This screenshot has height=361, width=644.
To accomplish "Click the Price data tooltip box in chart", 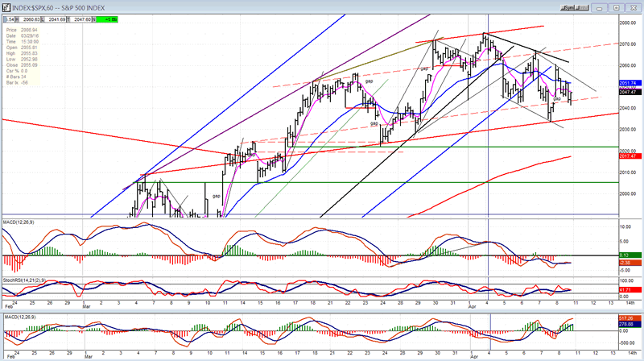I will [x=23, y=56].
